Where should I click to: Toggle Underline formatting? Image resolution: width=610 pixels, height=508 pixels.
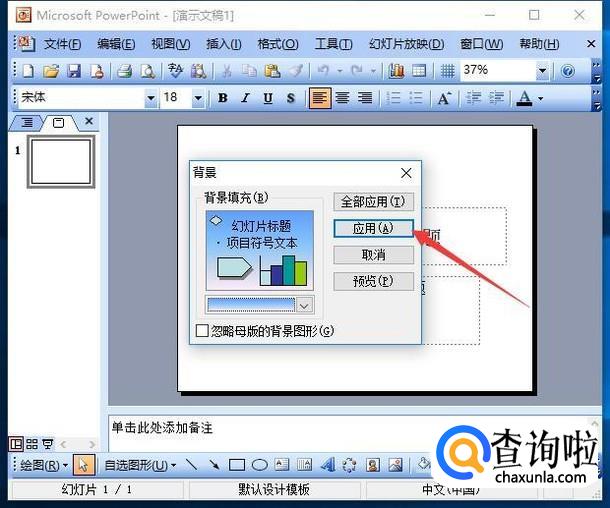(268, 98)
